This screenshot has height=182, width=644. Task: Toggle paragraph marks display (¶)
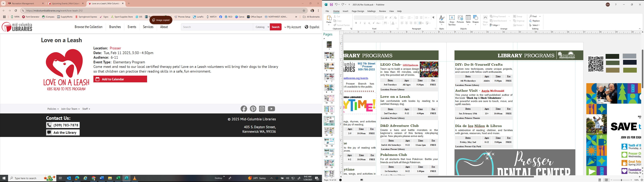433,17
